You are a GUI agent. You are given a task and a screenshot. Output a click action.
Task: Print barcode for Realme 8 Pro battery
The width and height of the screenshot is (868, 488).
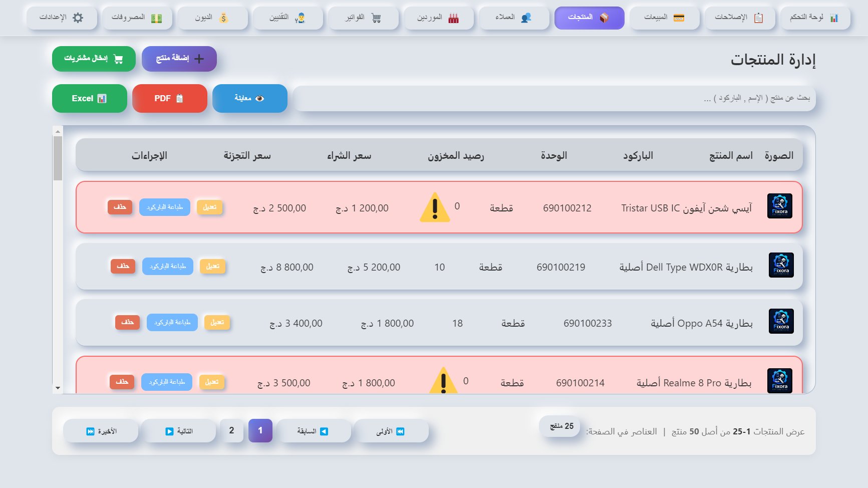[167, 382]
